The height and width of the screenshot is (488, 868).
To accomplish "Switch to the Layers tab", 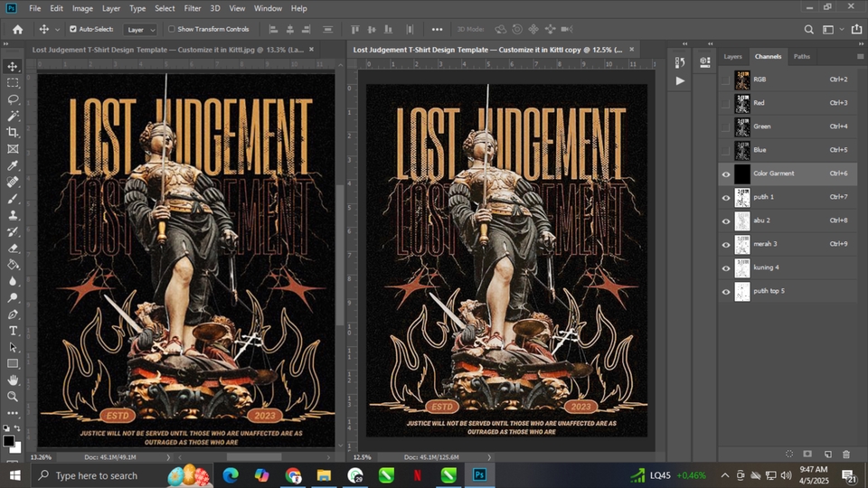I will coord(732,57).
